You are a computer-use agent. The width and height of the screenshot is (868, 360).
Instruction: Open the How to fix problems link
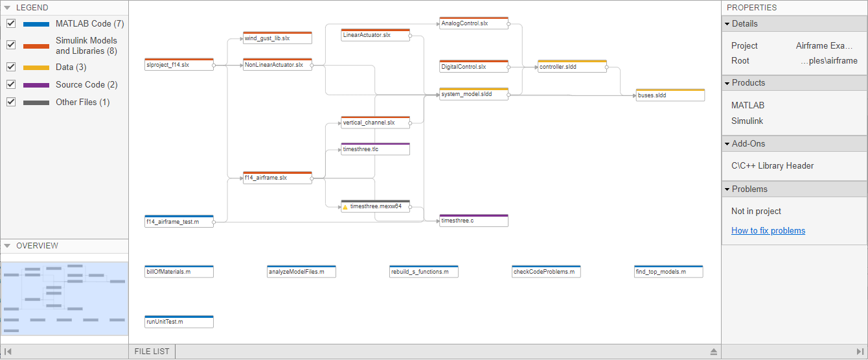tap(768, 230)
